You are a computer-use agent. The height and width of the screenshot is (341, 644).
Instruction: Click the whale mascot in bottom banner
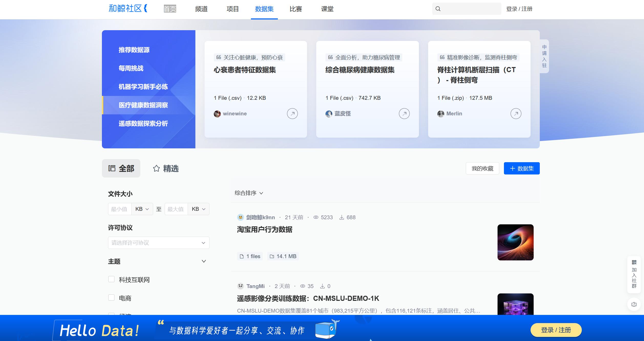tap(328, 329)
